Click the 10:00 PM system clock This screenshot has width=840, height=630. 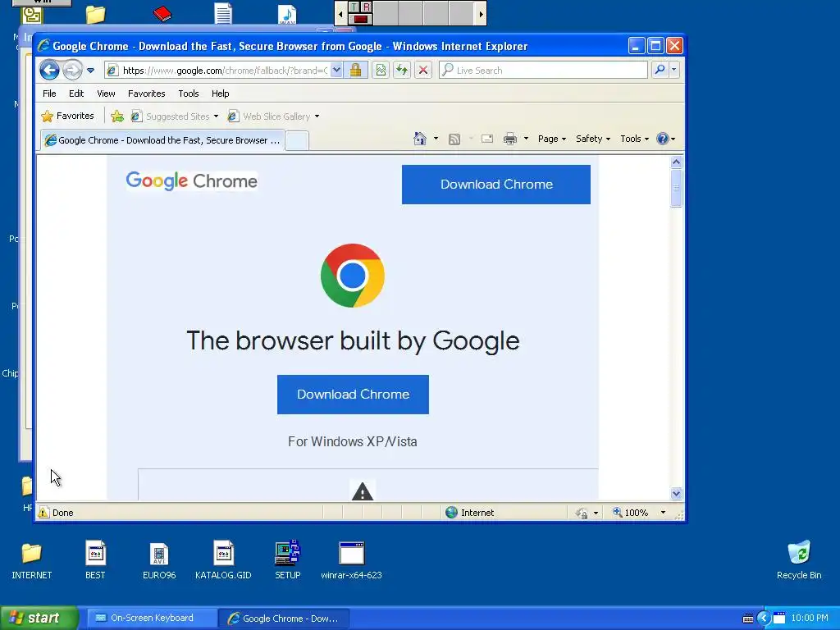[x=809, y=619]
